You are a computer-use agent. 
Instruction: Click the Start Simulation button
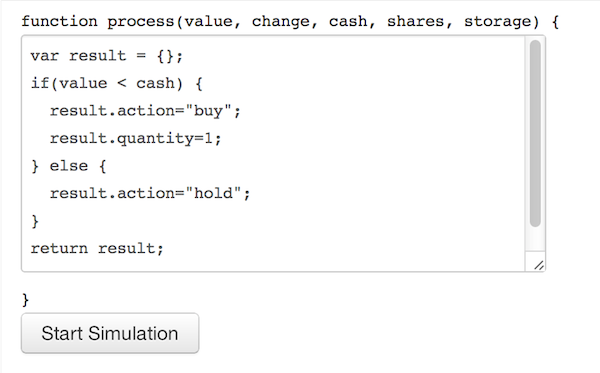pos(110,333)
